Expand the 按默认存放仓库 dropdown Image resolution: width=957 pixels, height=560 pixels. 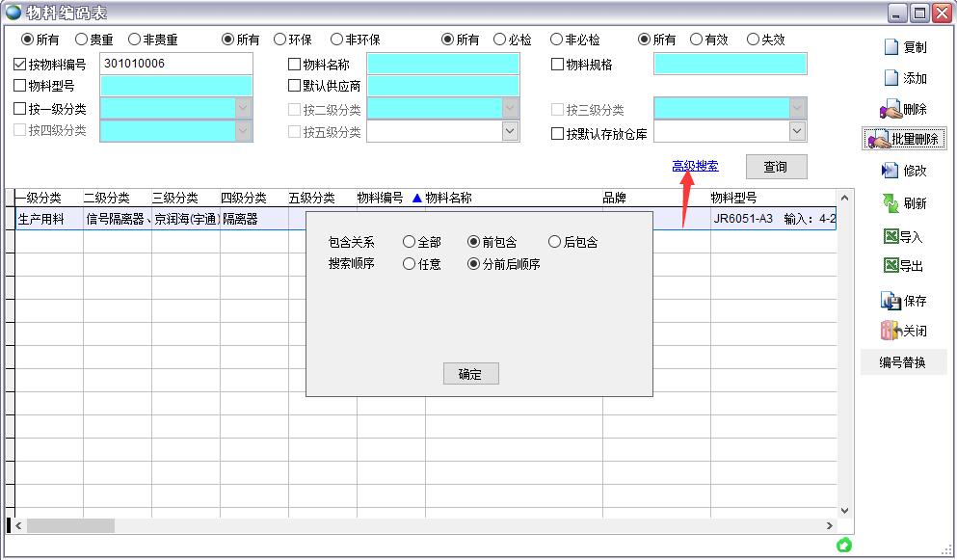796,131
